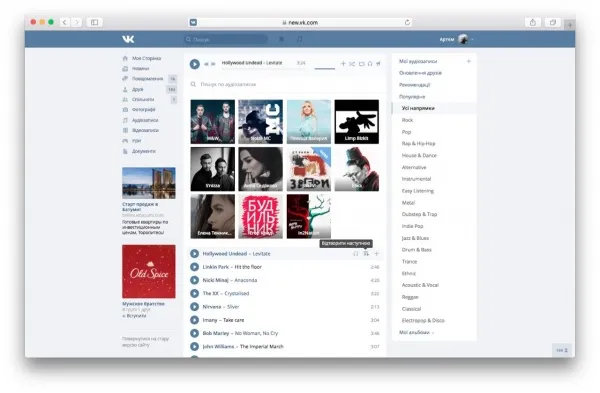This screenshot has width=600, height=393.
Task: Play Imany – Take care
Action: [195, 320]
